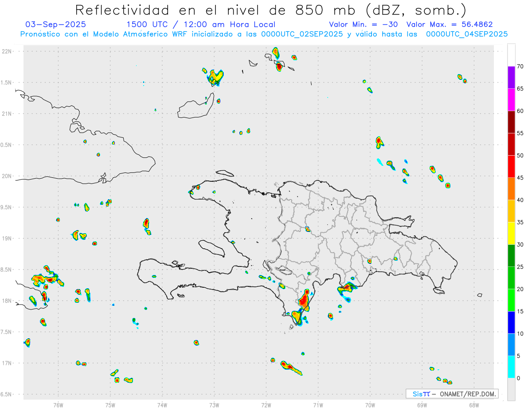Viewport: 532px width, 411px height.
Task: Select the yellow 30-35 dBZ color band
Action: [511, 233]
